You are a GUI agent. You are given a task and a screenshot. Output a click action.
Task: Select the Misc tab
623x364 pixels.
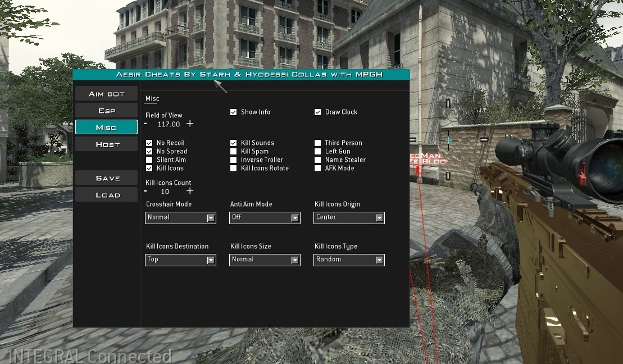pyautogui.click(x=107, y=127)
